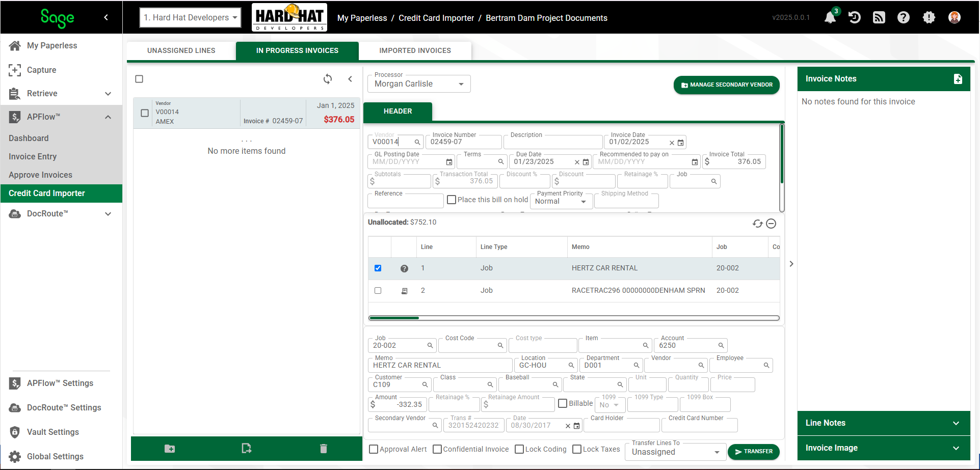Click the Transfer button
The image size is (980, 470).
coord(753,452)
